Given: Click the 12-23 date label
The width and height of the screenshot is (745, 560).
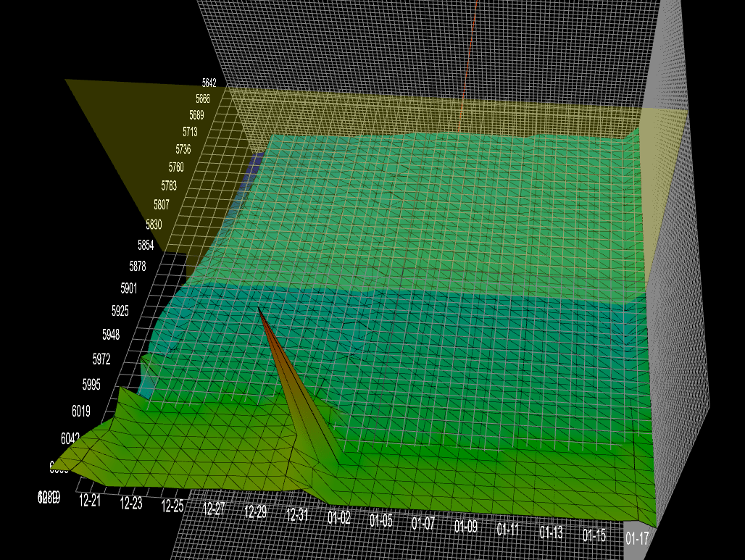Looking at the screenshot, I should pyautogui.click(x=131, y=503).
